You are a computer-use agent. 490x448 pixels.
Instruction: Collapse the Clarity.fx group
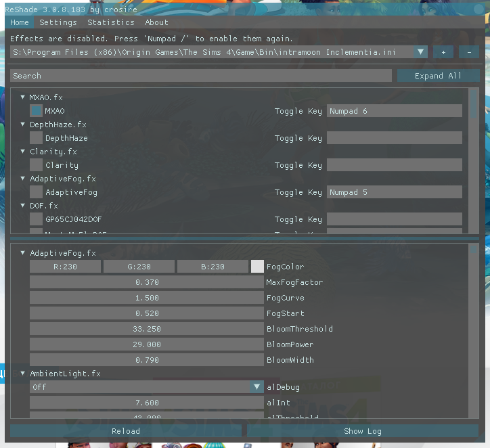click(x=22, y=152)
